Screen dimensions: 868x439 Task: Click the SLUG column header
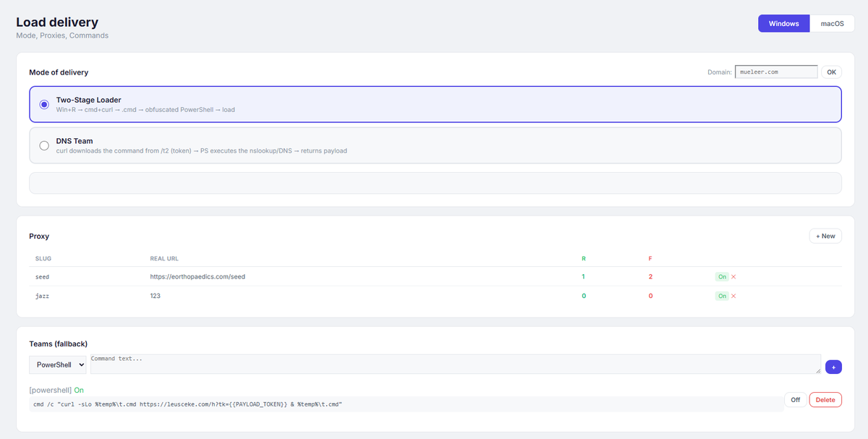pyautogui.click(x=43, y=258)
